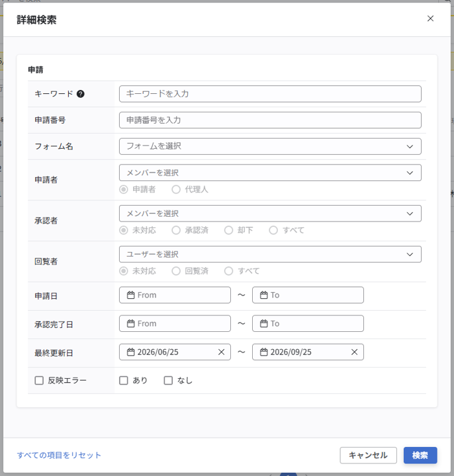The width and height of the screenshot is (454, 476).
Task: Click the キャンセル button
Action: pos(369,456)
